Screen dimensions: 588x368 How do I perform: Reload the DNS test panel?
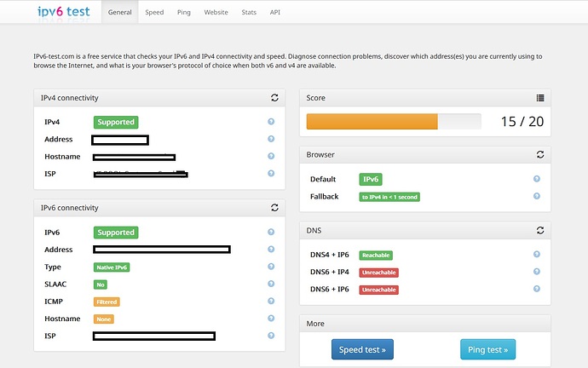540,230
